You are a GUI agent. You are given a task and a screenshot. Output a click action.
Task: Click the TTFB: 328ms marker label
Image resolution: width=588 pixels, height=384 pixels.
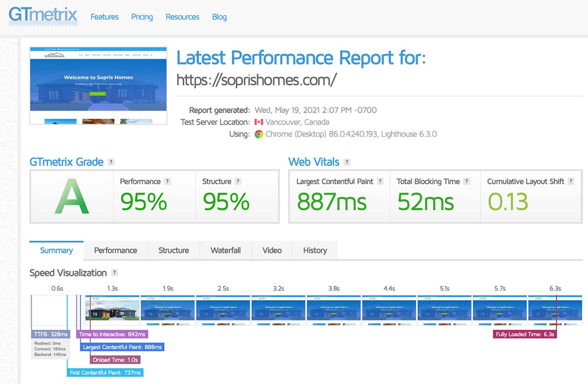(x=50, y=334)
